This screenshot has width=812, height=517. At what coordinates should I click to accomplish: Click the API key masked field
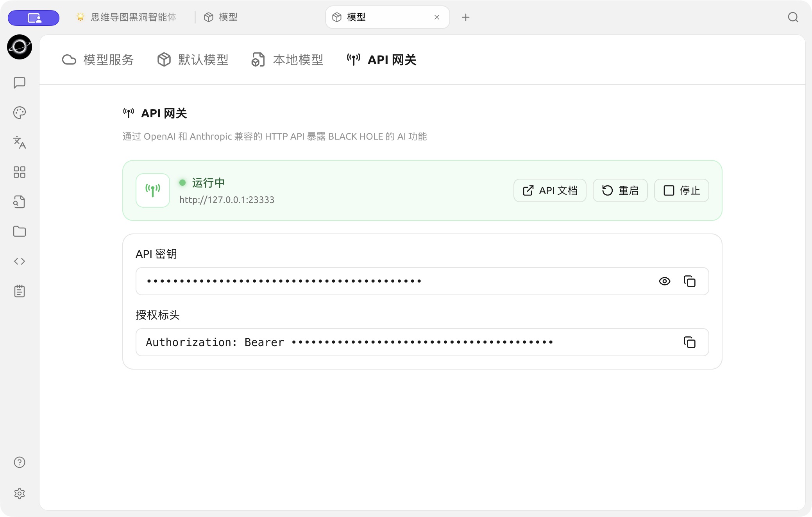pyautogui.click(x=422, y=281)
